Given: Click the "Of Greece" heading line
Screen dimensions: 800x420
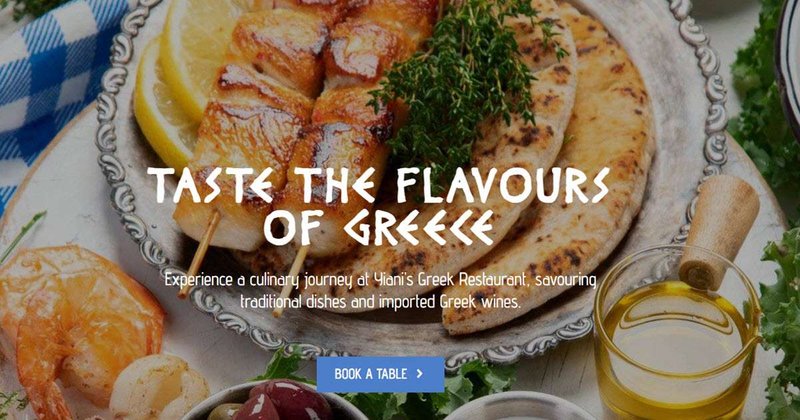Looking at the screenshot, I should click(379, 228).
